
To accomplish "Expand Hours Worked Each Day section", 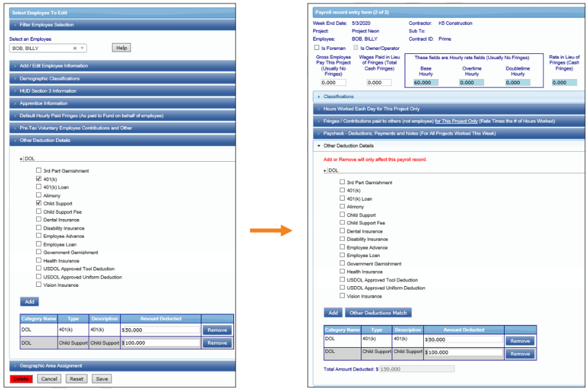I will coord(449,109).
